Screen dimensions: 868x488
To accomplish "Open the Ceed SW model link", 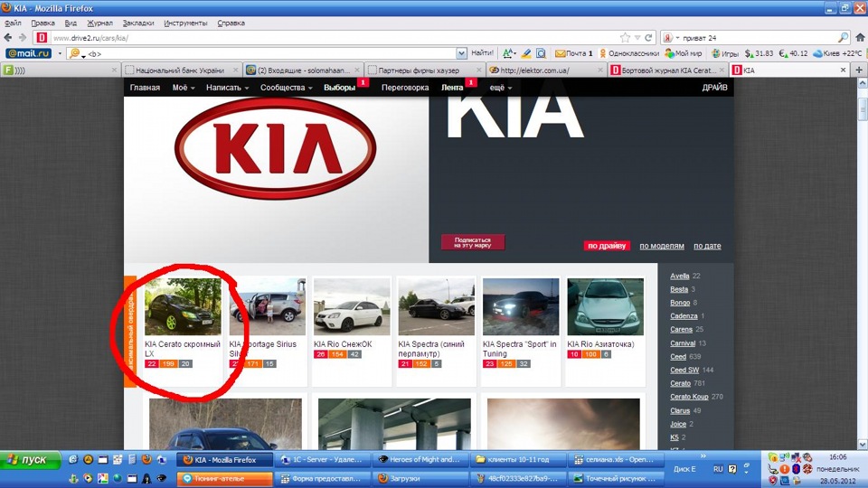I will pyautogui.click(x=684, y=370).
